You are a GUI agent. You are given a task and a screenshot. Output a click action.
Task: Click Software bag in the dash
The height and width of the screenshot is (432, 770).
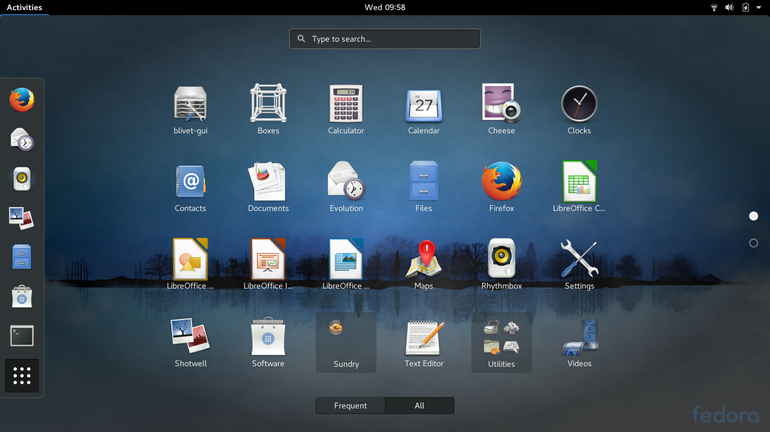pos(22,297)
